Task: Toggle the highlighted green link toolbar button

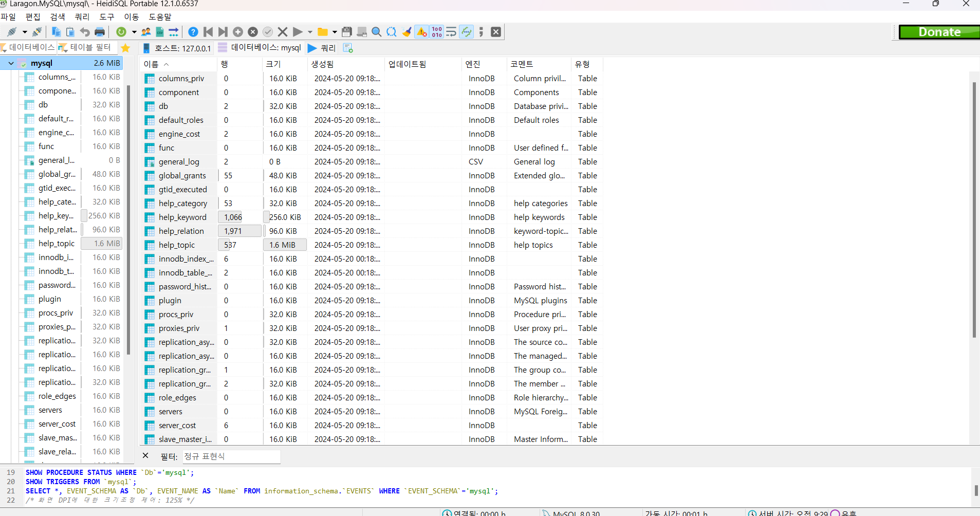Action: [x=466, y=32]
